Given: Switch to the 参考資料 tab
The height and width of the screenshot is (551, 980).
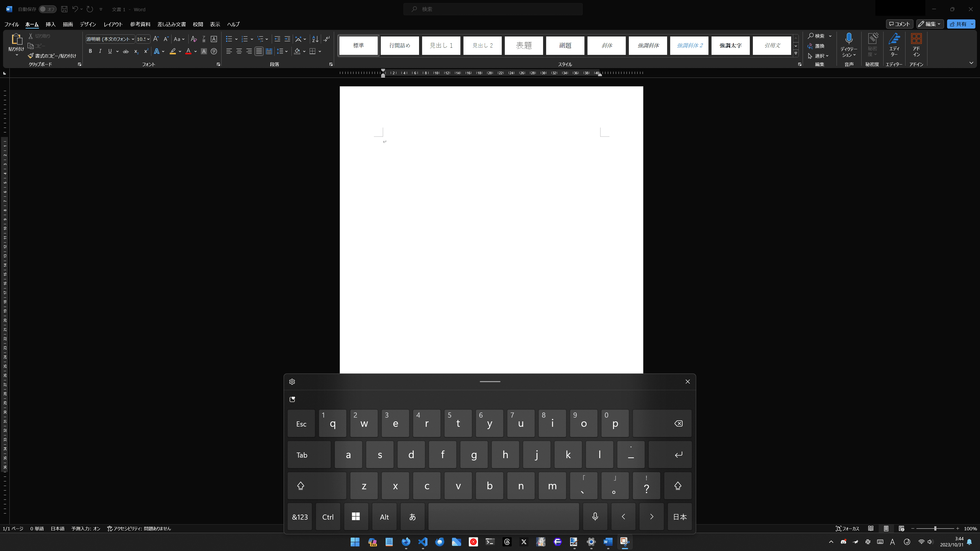Looking at the screenshot, I should 140,24.
